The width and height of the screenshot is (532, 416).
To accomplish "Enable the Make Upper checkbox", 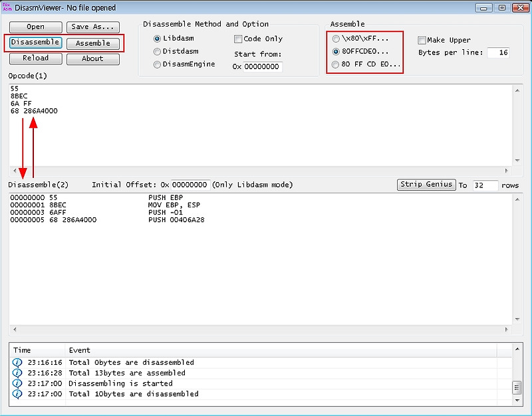I will pyautogui.click(x=422, y=40).
